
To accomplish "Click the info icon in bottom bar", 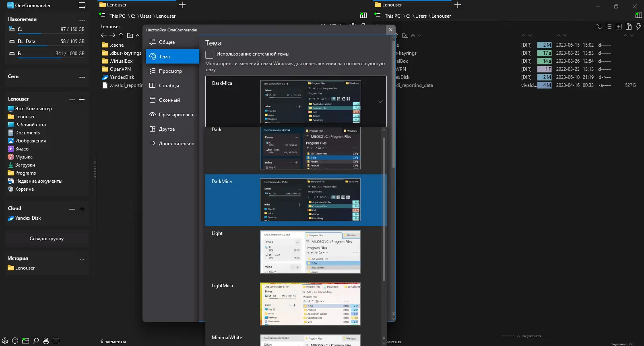I will 15,341.
